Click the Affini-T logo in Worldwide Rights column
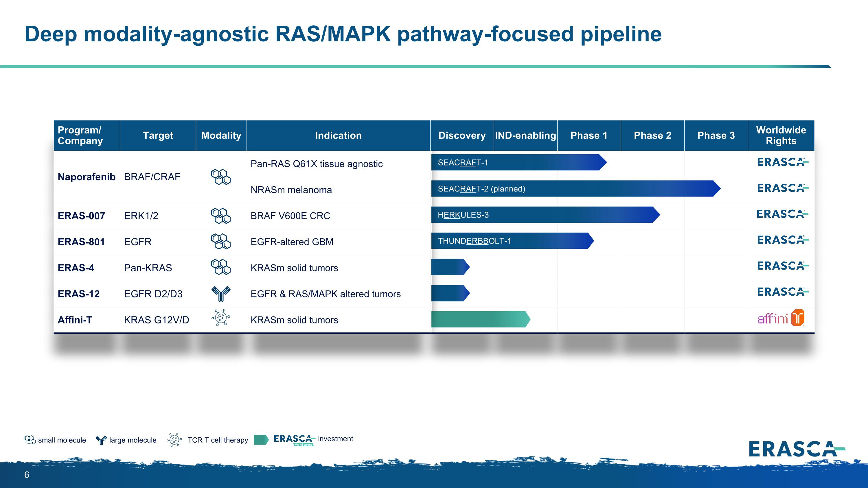The height and width of the screenshot is (488, 868). 781,318
